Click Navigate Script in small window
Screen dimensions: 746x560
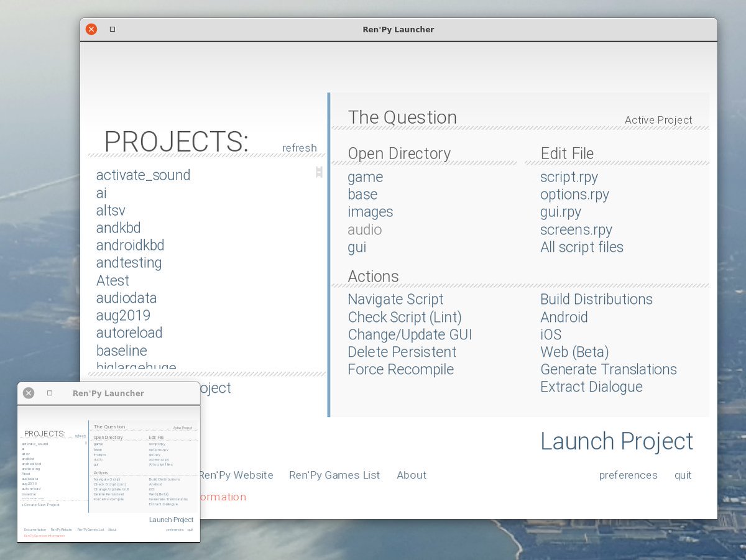tap(107, 479)
